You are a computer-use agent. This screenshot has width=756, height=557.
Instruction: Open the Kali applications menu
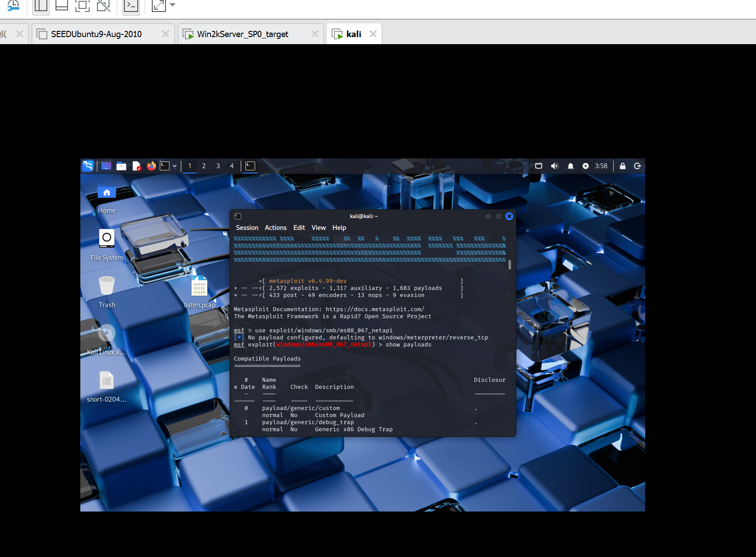[x=88, y=166]
